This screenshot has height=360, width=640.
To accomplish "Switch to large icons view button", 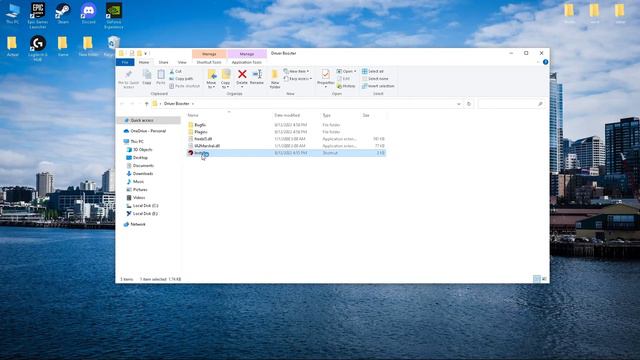I will (544, 279).
